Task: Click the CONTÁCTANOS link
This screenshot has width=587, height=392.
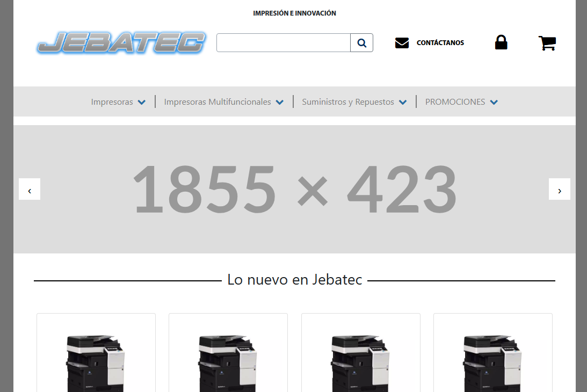Action: pos(440,43)
